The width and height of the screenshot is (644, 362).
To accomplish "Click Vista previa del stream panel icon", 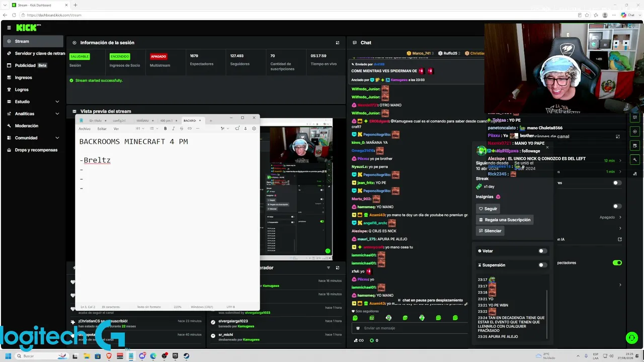I will [74, 111].
